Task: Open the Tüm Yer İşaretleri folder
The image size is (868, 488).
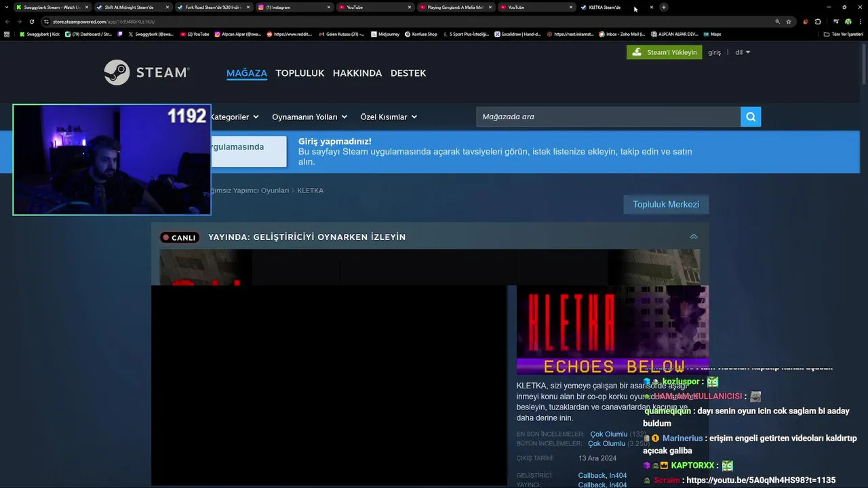Action: [843, 34]
